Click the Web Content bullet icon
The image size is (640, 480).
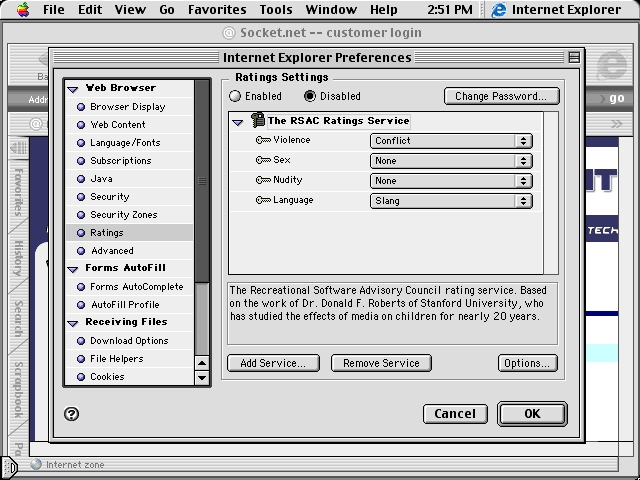pos(81,125)
